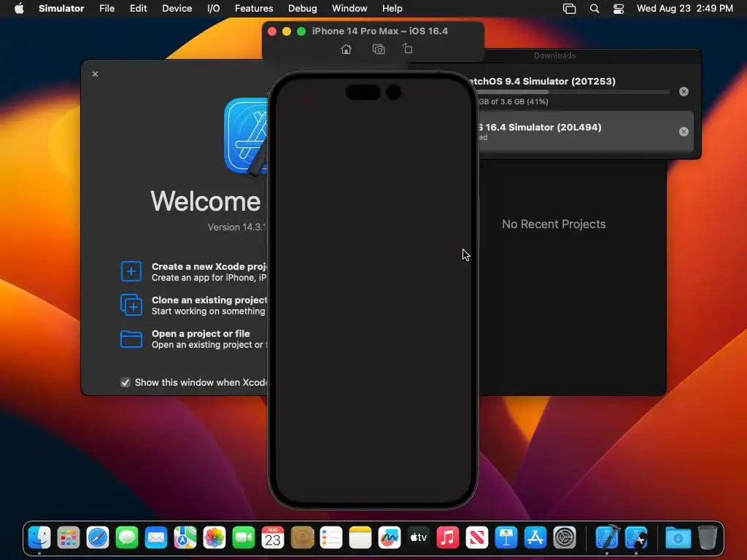Open Stage Manager menu bar icon

(569, 9)
